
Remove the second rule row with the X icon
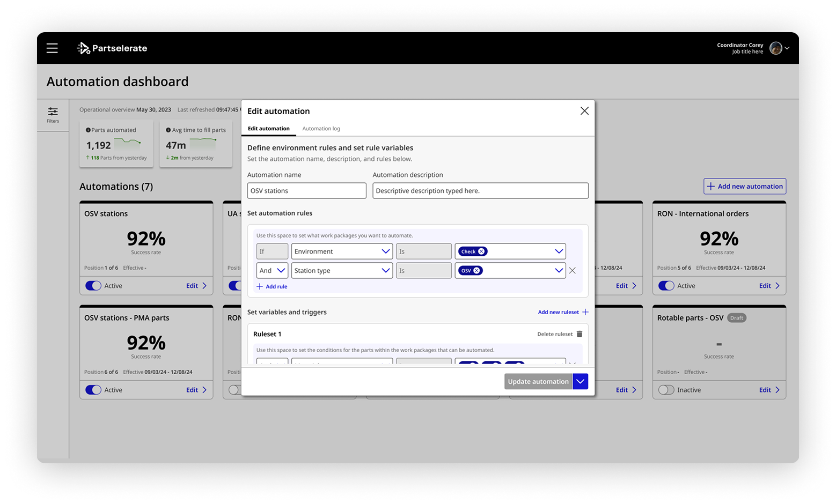(572, 270)
